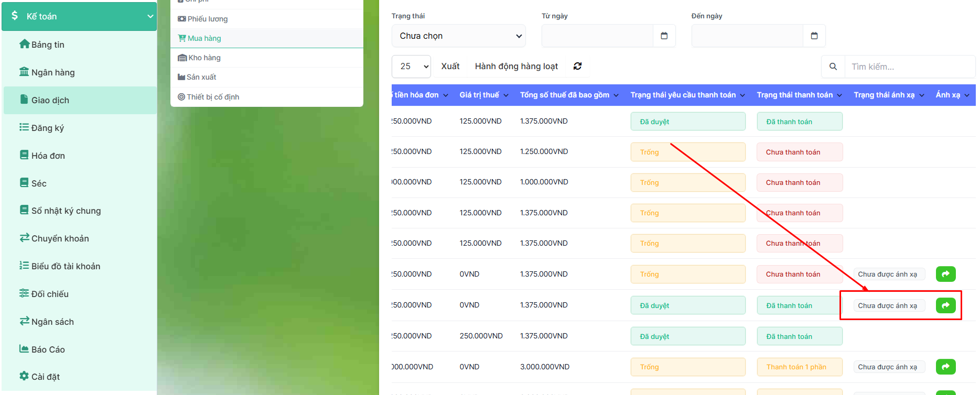Viewport: 980px width, 395px height.
Task: Change the 25 rows-per-page dropdown
Action: point(411,67)
